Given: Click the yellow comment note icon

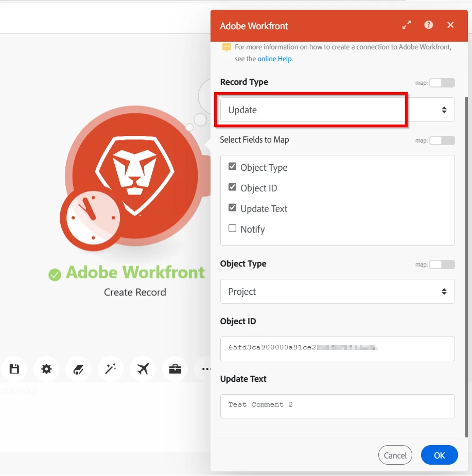Looking at the screenshot, I should point(226,47).
